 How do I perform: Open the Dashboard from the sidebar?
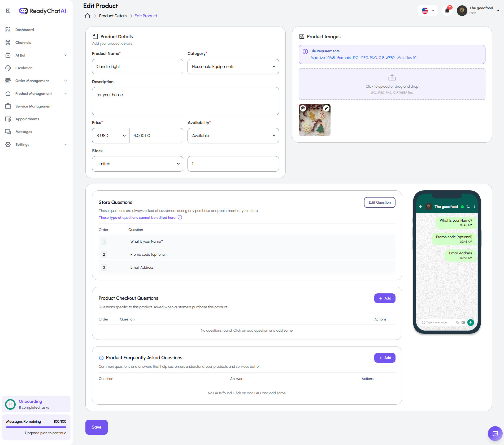click(24, 30)
